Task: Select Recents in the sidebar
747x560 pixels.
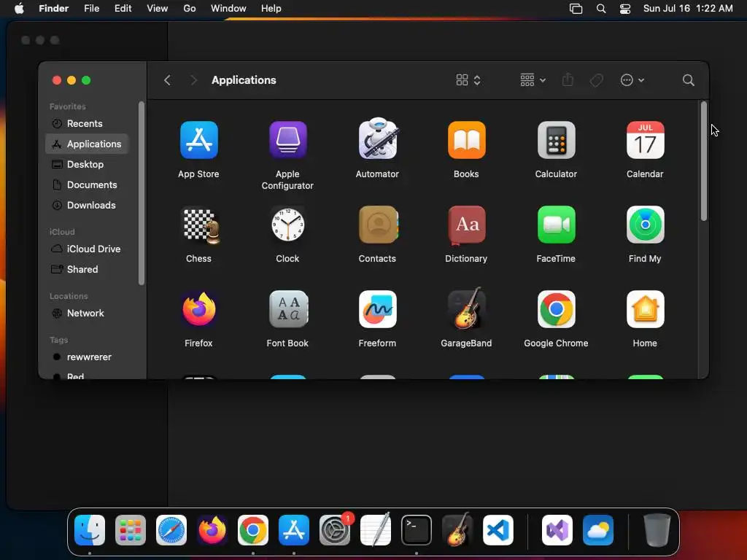Action: pos(87,124)
